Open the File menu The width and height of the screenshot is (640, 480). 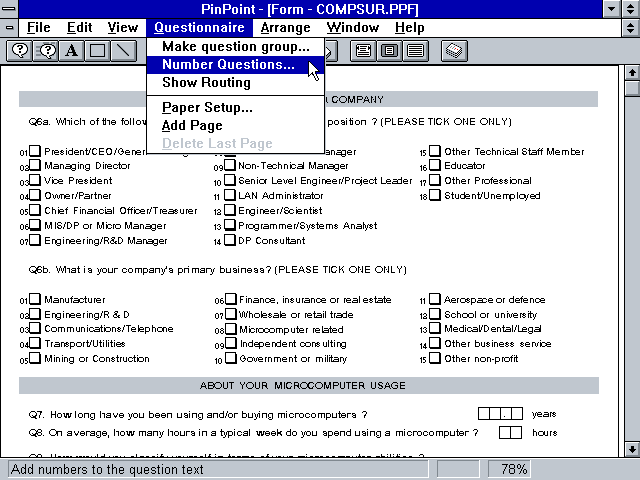click(38, 28)
